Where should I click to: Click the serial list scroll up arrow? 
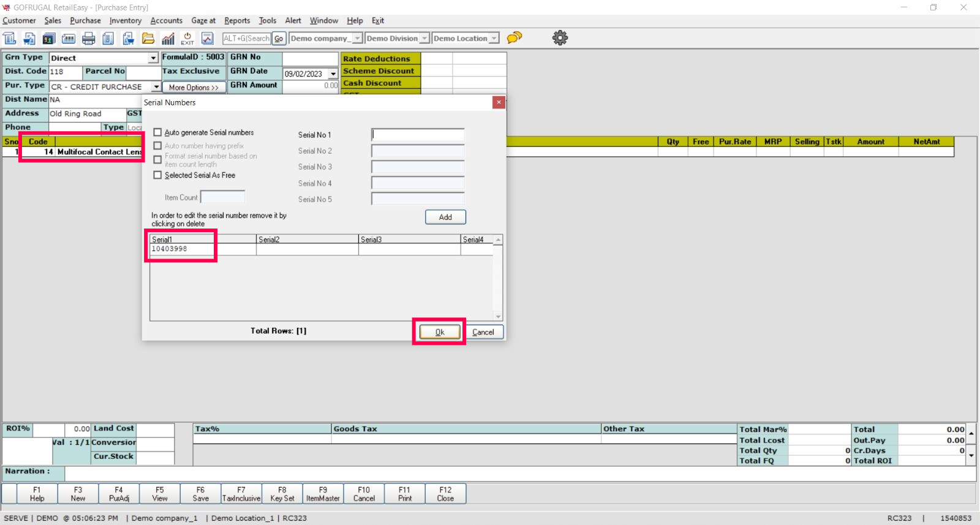click(x=498, y=240)
